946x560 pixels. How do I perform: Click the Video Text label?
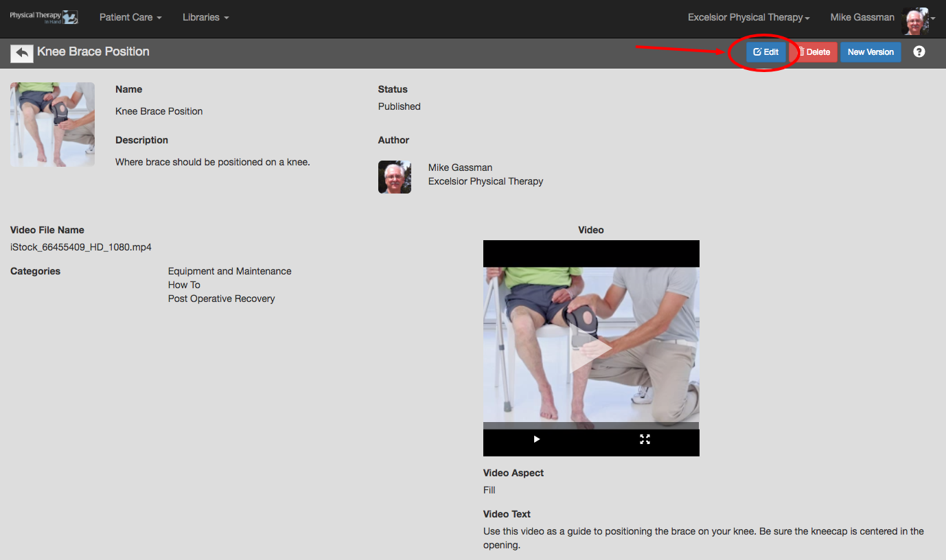pos(507,514)
